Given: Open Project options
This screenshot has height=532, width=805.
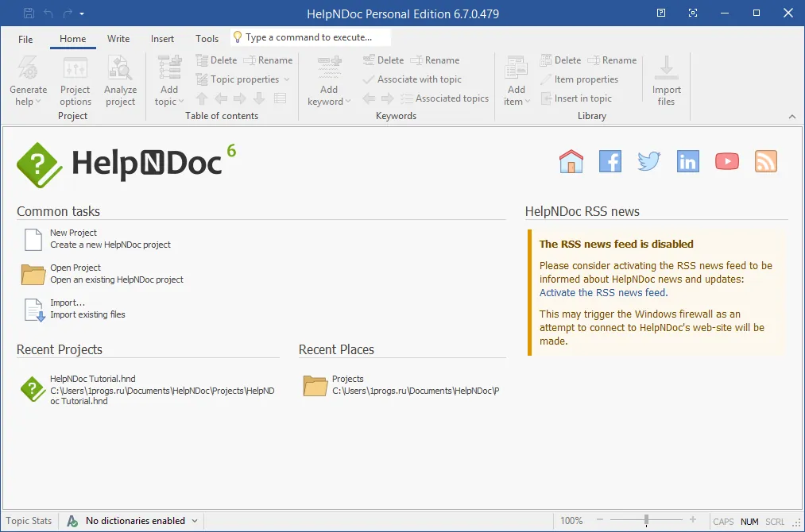Looking at the screenshot, I should tap(75, 81).
